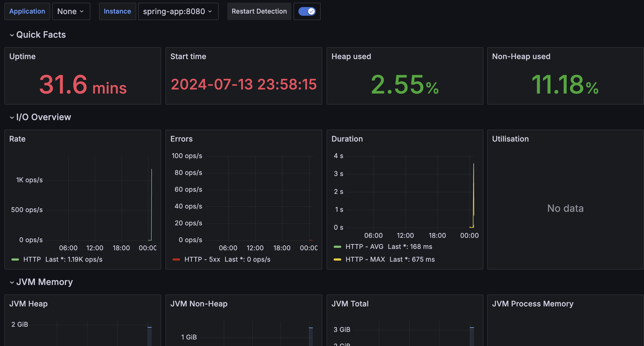Toggle the Restart Detection switch
The image size is (644, 346).
(x=307, y=11)
